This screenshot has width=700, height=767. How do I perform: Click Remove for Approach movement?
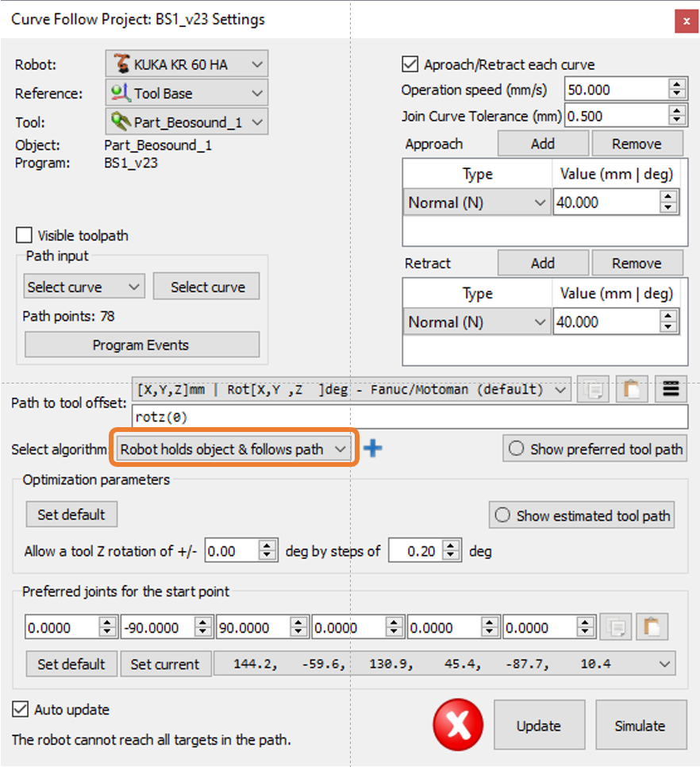click(x=637, y=144)
